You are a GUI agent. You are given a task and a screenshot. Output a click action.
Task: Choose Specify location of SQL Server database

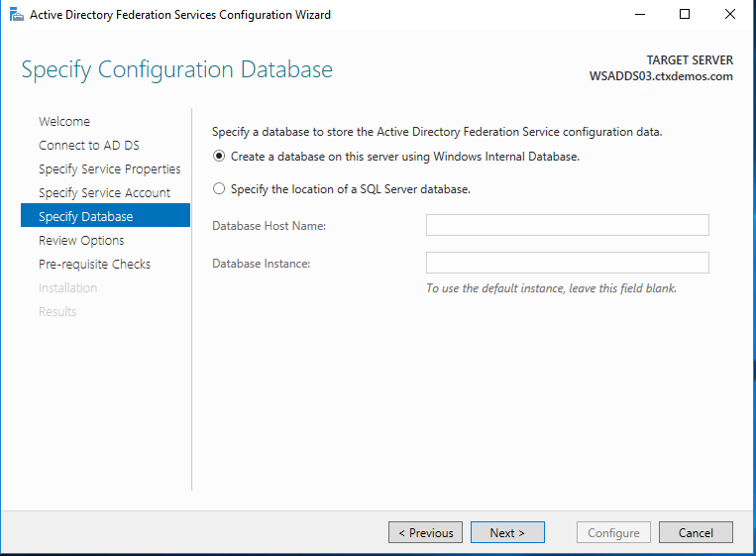click(x=219, y=189)
